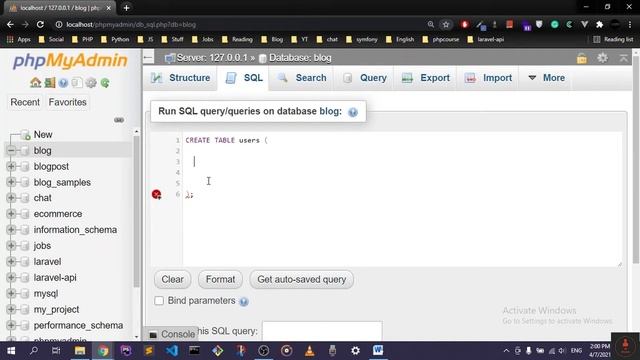The image size is (640, 360).
Task: Open the SQL documentation copy icon
Action: coord(77,83)
